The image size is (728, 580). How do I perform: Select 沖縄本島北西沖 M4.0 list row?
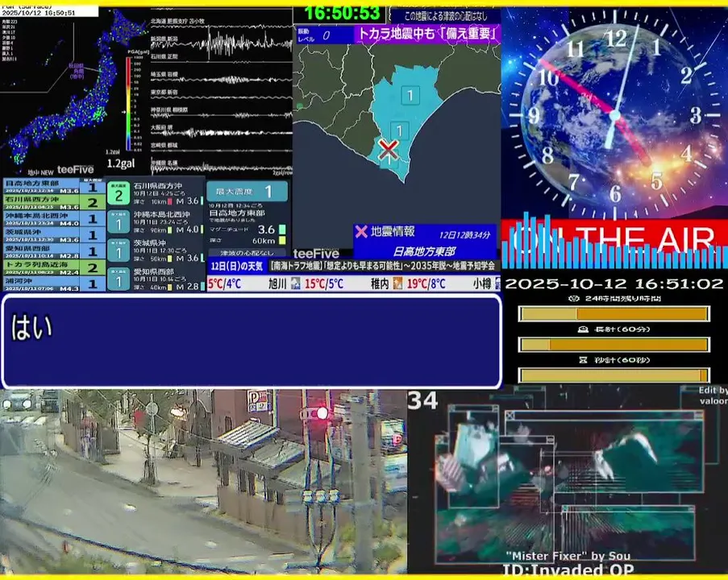click(54, 218)
